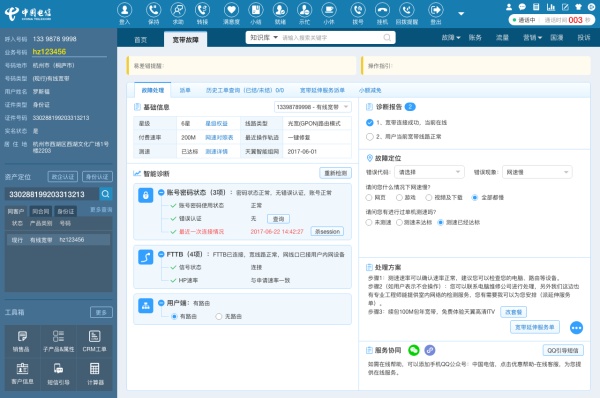600x398 pixels.
Task: Open the 错误代码 请选择 dropdown
Action: click(429, 172)
